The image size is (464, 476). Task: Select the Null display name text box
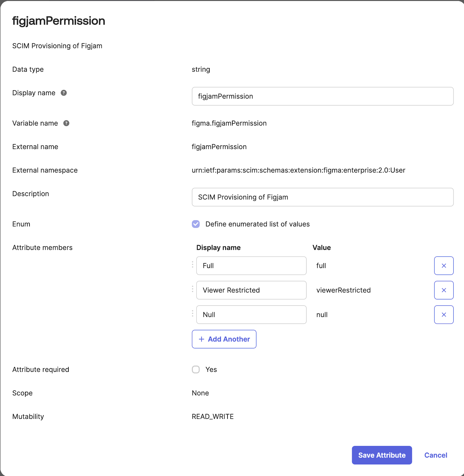coord(251,314)
